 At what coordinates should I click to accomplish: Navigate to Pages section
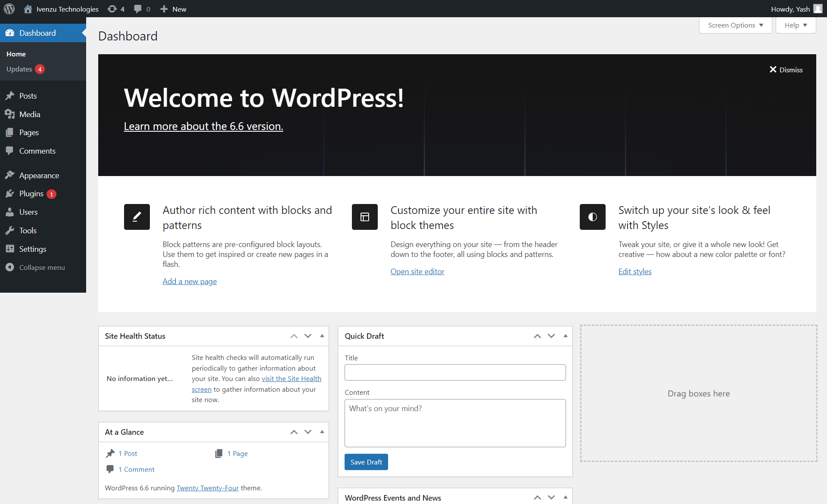[28, 132]
